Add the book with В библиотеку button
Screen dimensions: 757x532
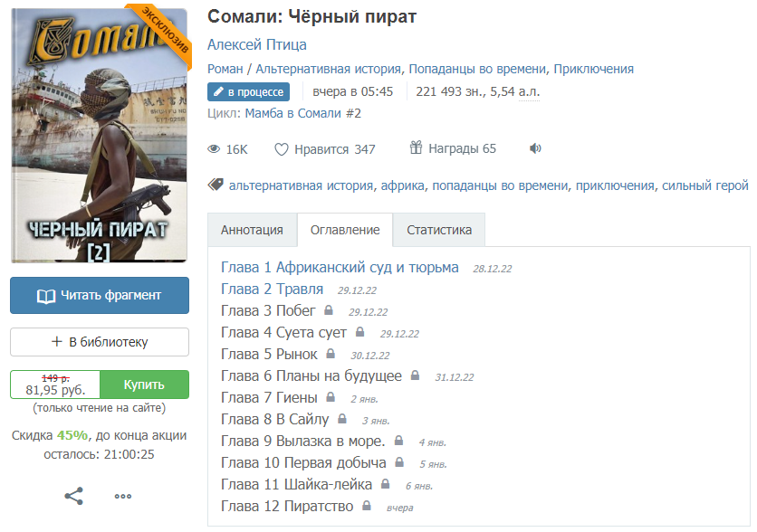pyautogui.click(x=100, y=342)
